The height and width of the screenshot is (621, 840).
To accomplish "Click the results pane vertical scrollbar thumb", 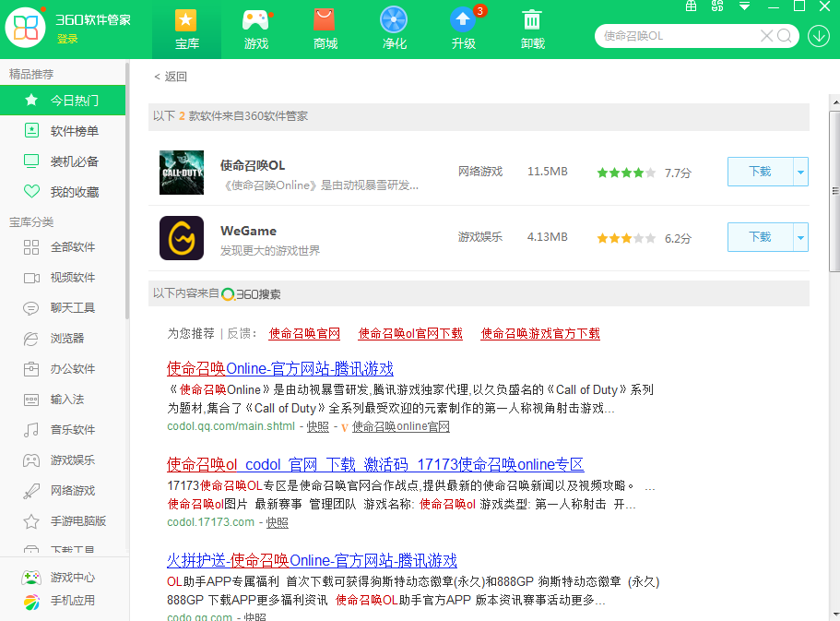I will tap(834, 191).
